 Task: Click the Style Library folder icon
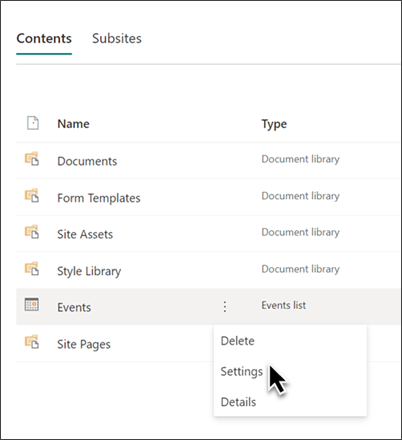point(32,269)
